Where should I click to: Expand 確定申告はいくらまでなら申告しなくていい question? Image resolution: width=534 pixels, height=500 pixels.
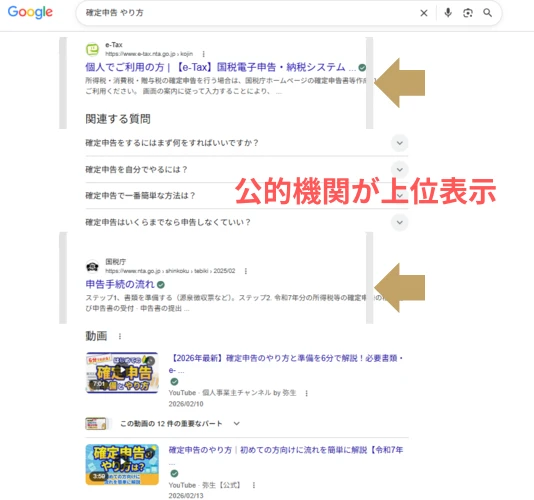(x=399, y=222)
